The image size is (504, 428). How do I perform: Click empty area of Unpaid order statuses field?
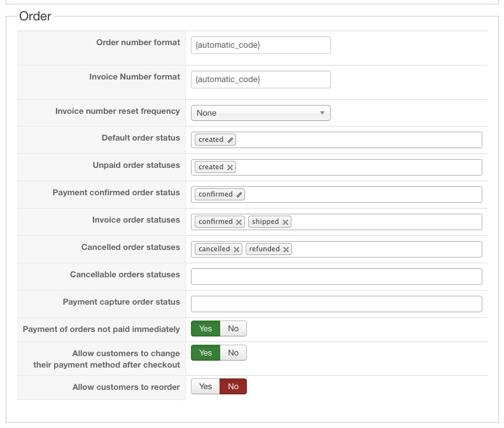356,167
